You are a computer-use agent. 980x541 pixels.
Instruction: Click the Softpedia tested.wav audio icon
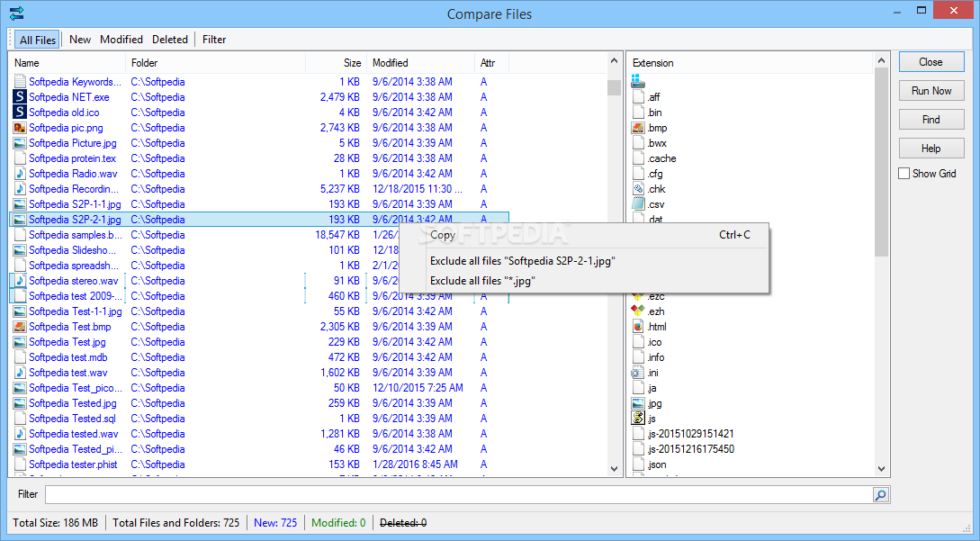20,433
